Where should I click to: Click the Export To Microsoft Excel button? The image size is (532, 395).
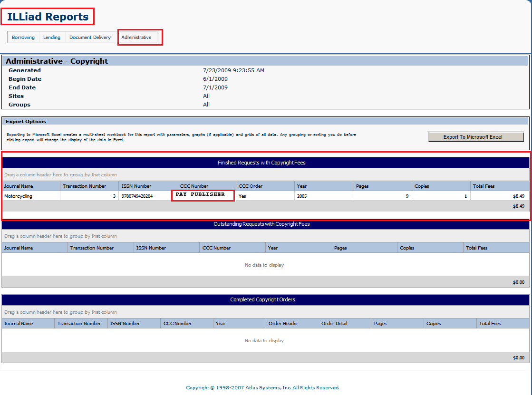pos(475,136)
